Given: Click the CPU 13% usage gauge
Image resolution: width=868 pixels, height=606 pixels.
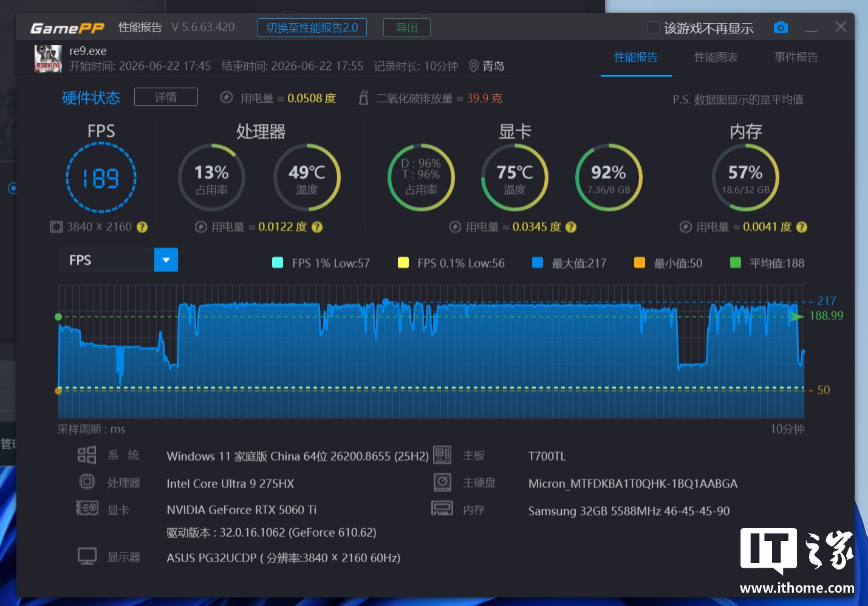Looking at the screenshot, I should tap(211, 177).
